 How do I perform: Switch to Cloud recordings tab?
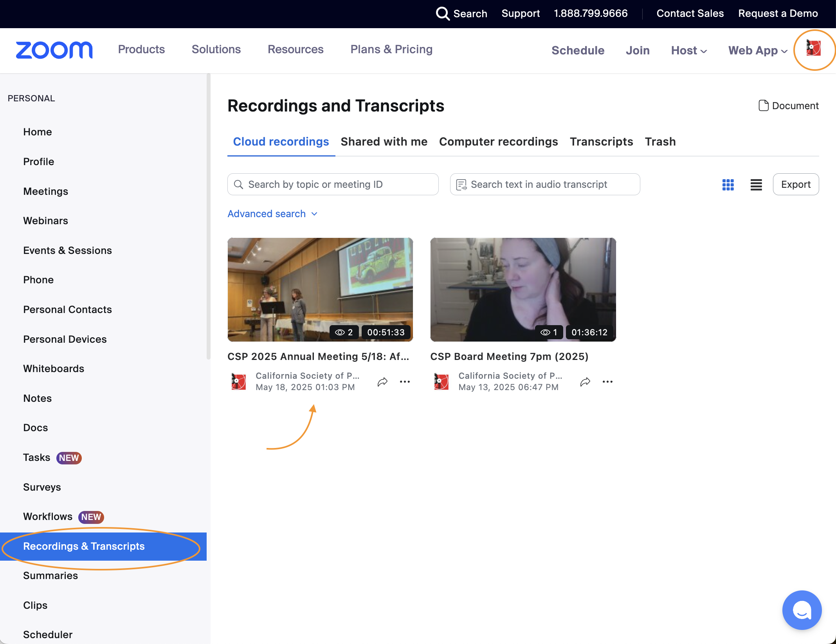[281, 142]
